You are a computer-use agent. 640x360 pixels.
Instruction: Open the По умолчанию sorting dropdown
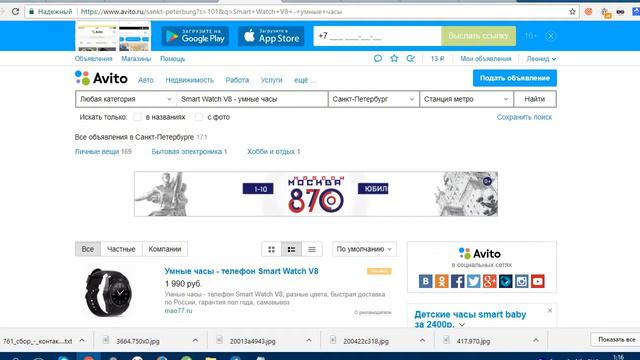[364, 249]
